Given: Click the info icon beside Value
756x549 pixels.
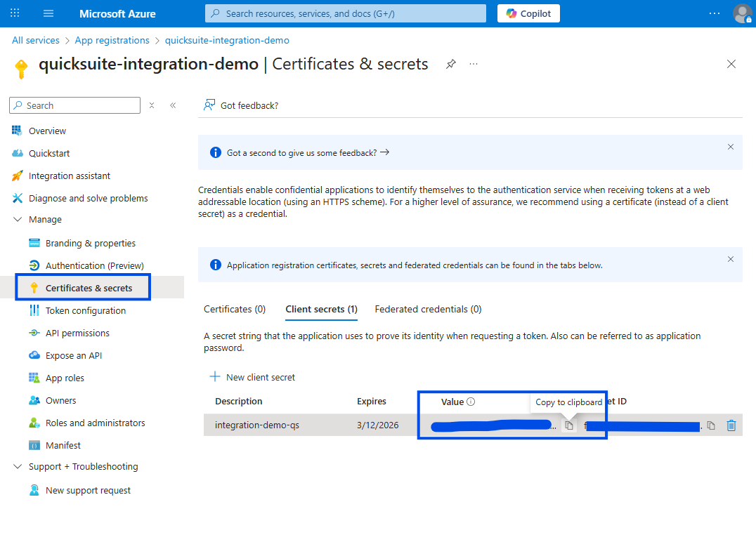Looking at the screenshot, I should 471,402.
